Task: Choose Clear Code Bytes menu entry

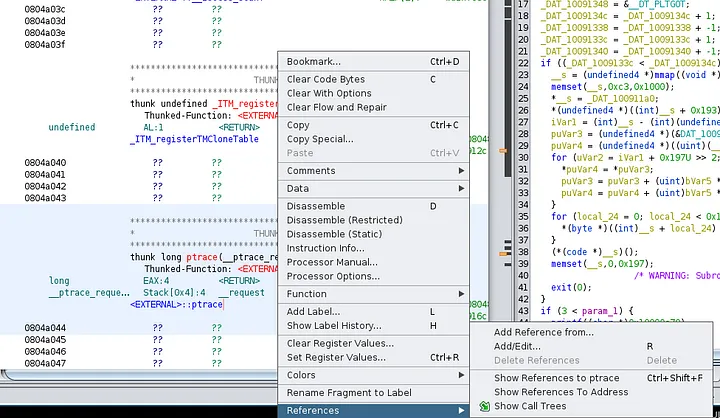Action: pyautogui.click(x=373, y=79)
